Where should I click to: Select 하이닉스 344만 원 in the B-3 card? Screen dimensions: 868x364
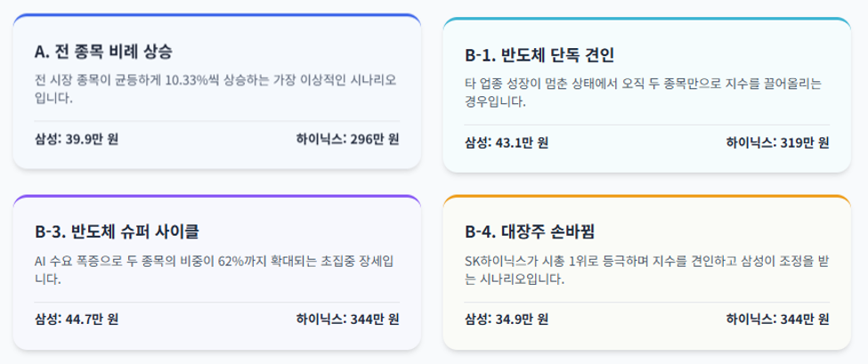[347, 320]
